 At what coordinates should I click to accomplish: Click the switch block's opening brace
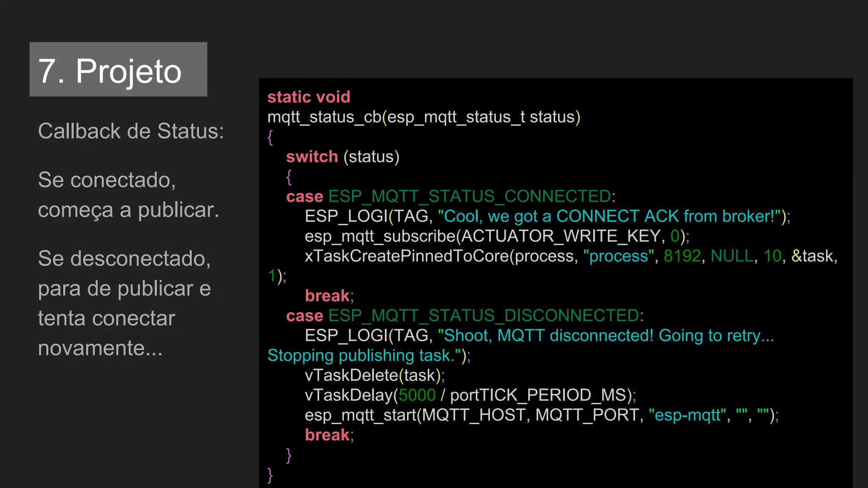[x=289, y=177]
